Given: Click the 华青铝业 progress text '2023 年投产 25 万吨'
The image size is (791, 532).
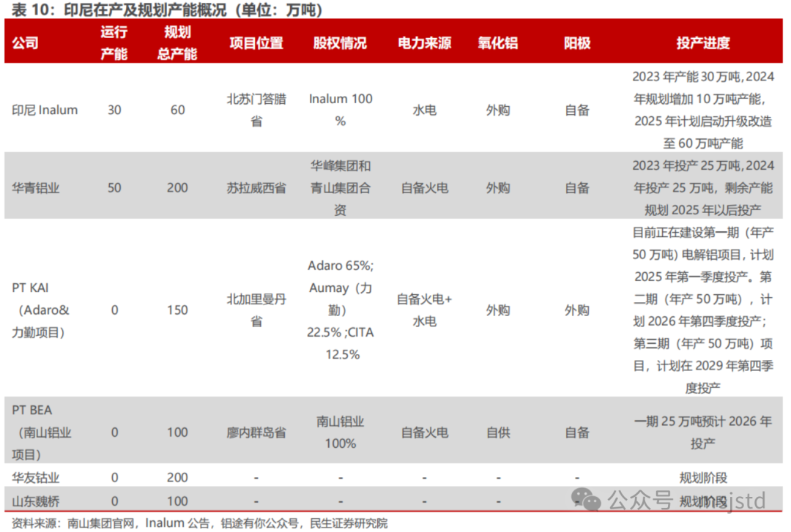Looking at the screenshot, I should click(688, 165).
